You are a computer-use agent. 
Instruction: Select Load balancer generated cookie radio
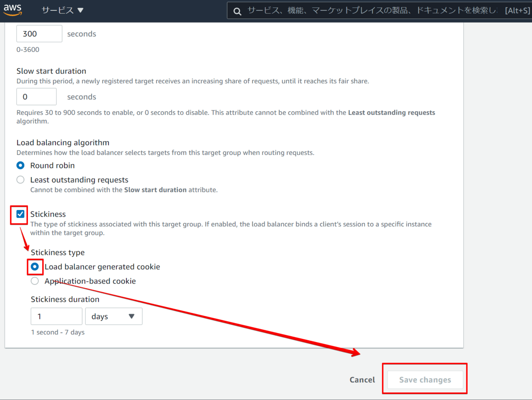click(x=35, y=267)
